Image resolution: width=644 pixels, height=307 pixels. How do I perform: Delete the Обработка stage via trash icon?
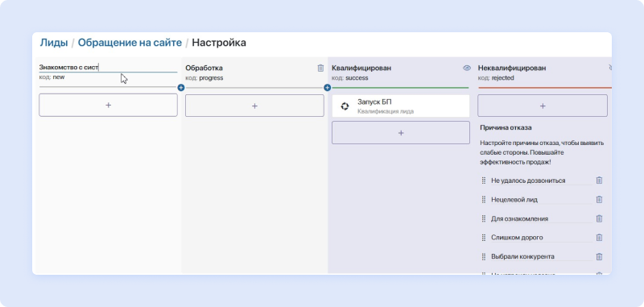point(320,68)
